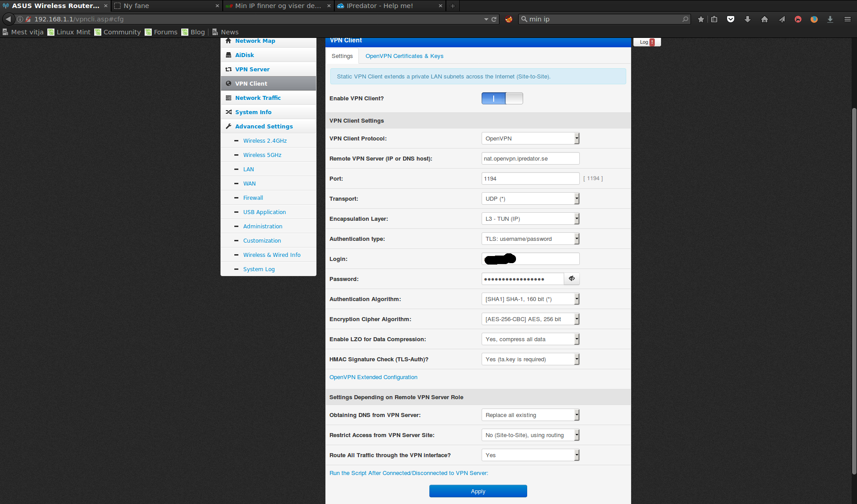The height and width of the screenshot is (504, 857).
Task: Click the browser back arrow button
Action: 8,19
